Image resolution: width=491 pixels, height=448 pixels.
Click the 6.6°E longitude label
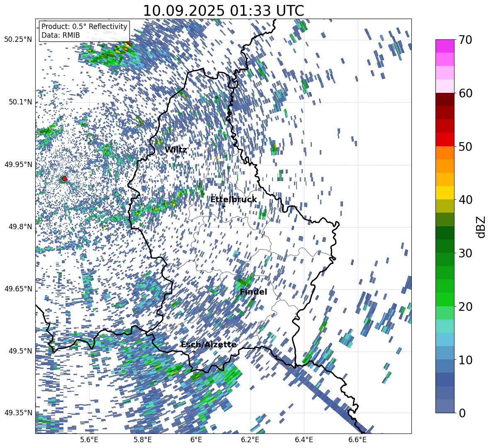[357, 440]
